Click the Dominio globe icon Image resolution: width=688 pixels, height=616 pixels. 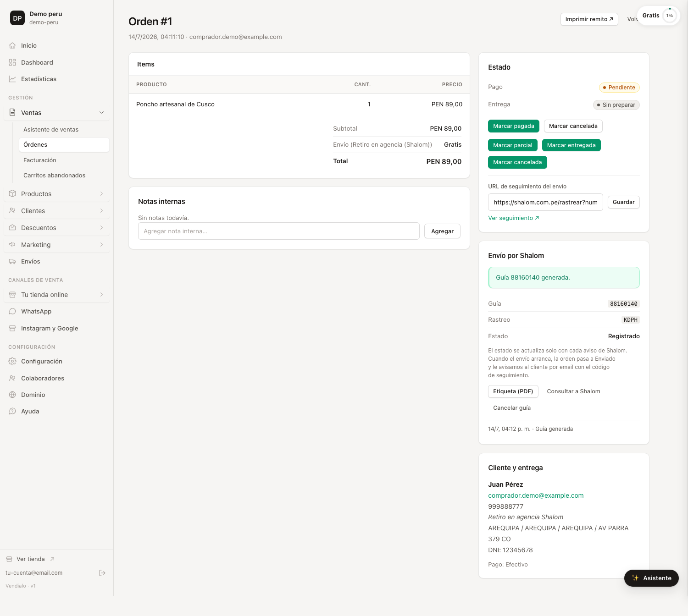(x=12, y=395)
